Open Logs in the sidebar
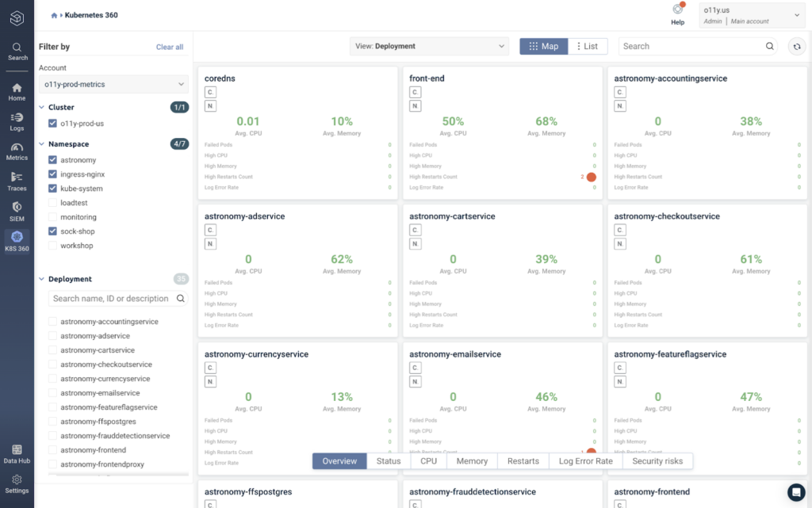The height and width of the screenshot is (508, 812). coord(17,121)
